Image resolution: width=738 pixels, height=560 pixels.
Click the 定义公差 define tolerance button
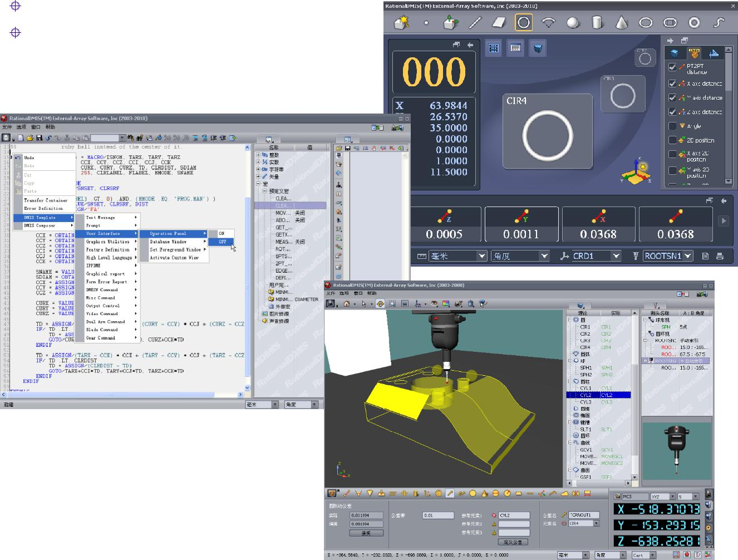click(x=513, y=542)
